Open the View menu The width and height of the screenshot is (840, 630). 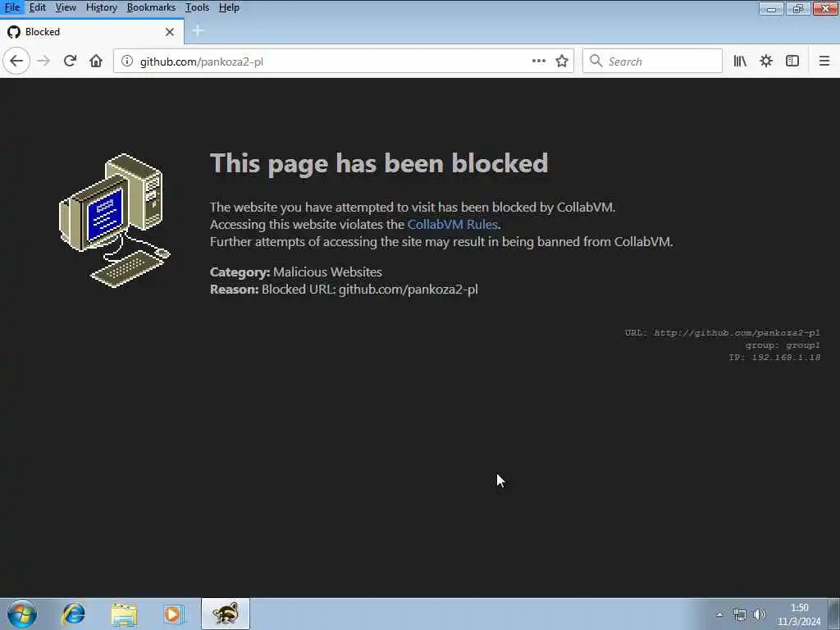point(66,7)
